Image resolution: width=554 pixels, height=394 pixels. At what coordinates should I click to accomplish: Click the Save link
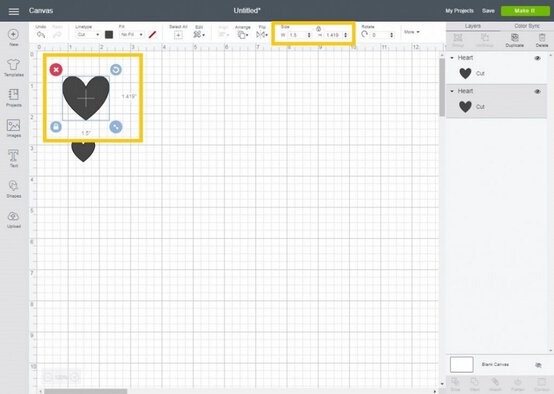[488, 11]
